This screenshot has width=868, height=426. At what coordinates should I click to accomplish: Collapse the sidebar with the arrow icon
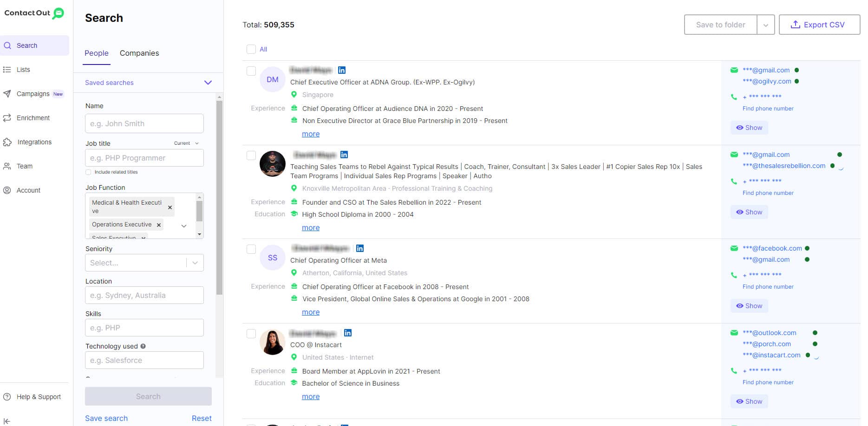(7, 421)
